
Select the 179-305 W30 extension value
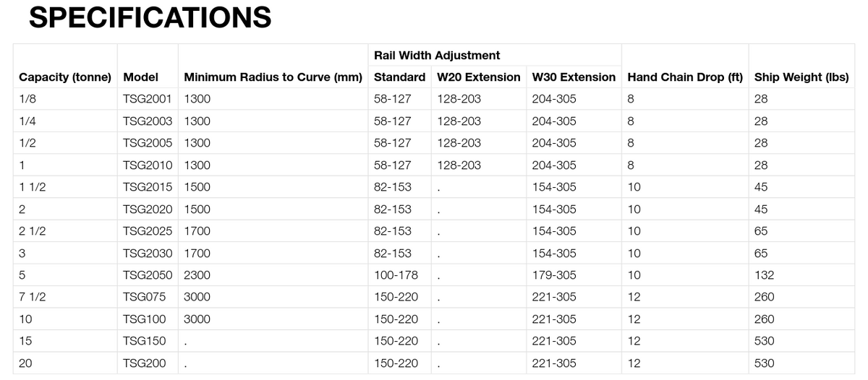pos(554,275)
